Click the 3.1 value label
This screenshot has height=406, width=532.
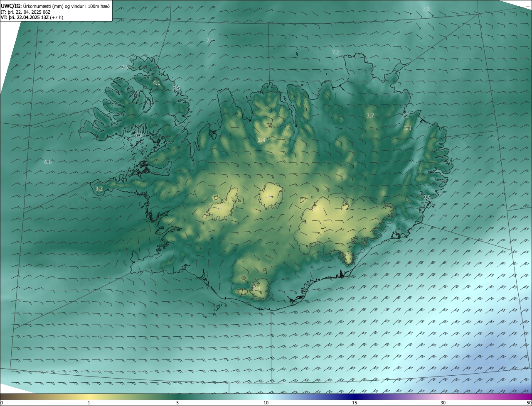click(408, 128)
